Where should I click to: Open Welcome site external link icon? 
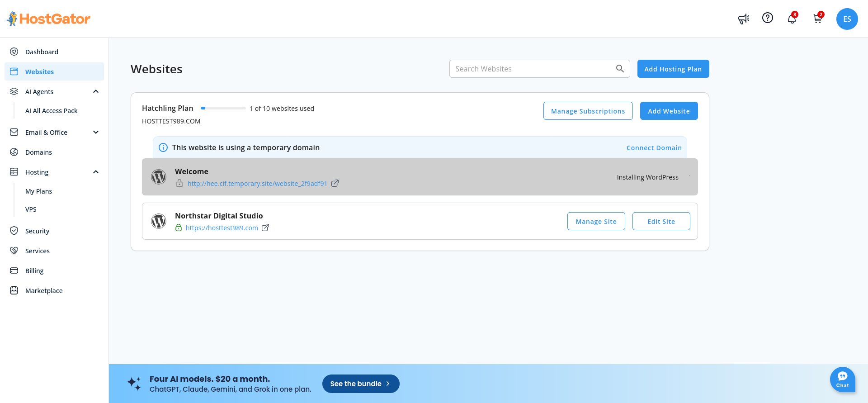[335, 183]
